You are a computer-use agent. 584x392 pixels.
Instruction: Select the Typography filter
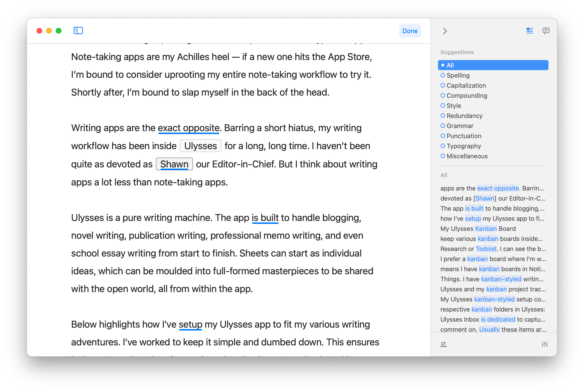point(493,146)
